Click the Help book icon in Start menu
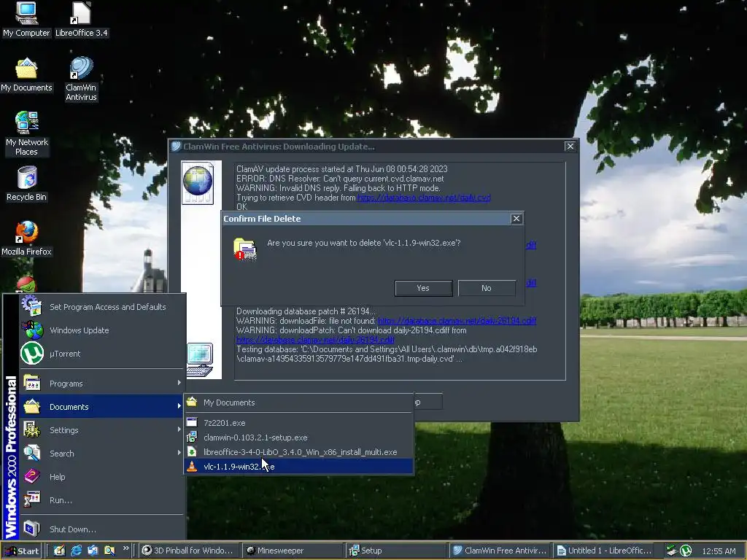The height and width of the screenshot is (560, 747). (x=32, y=476)
